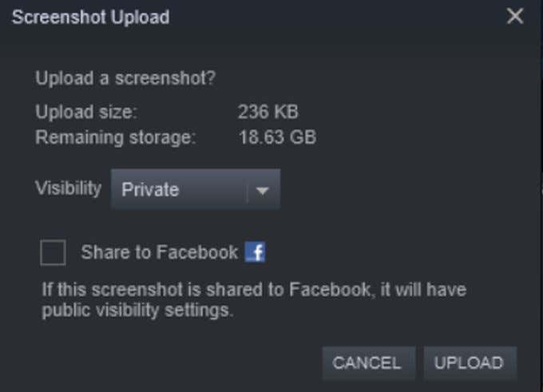Tick the Share to Facebook checkbox

[x=54, y=253]
